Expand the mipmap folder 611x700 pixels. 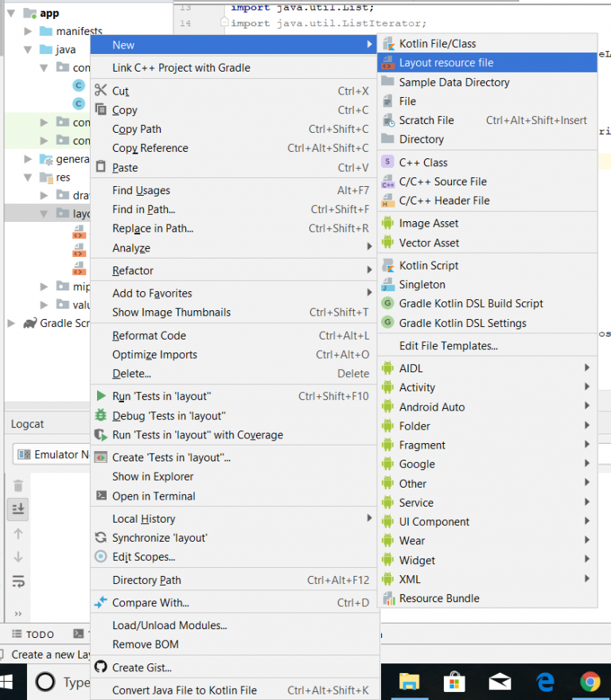45,286
